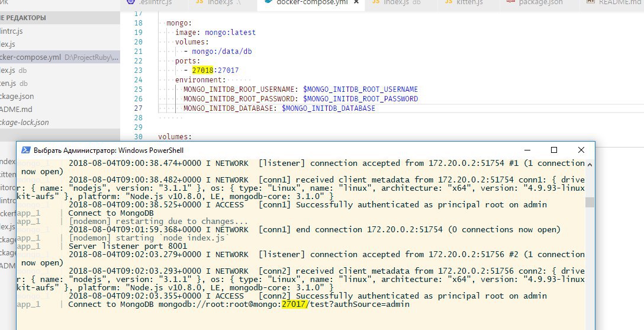Collapse the open editors section header
Image resolution: width=644 pixels, height=330 pixels.
tap(60, 18)
